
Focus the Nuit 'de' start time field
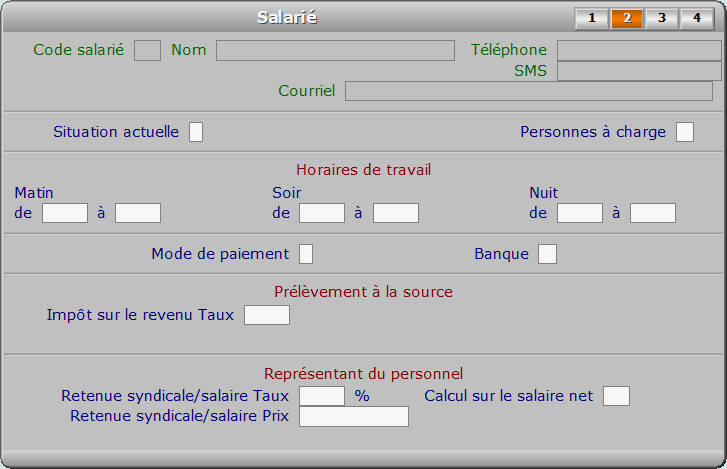[x=580, y=213]
